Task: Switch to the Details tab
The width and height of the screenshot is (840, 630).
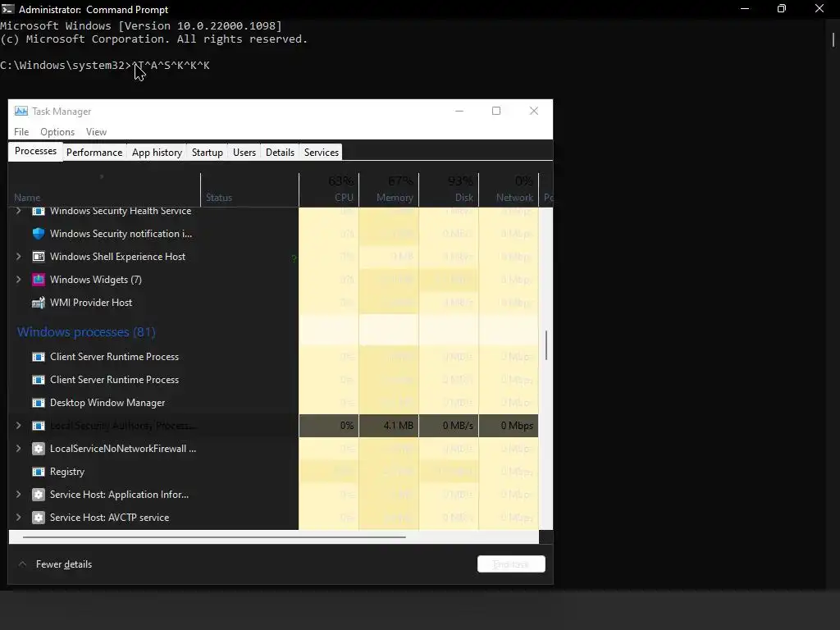Action: tap(281, 152)
